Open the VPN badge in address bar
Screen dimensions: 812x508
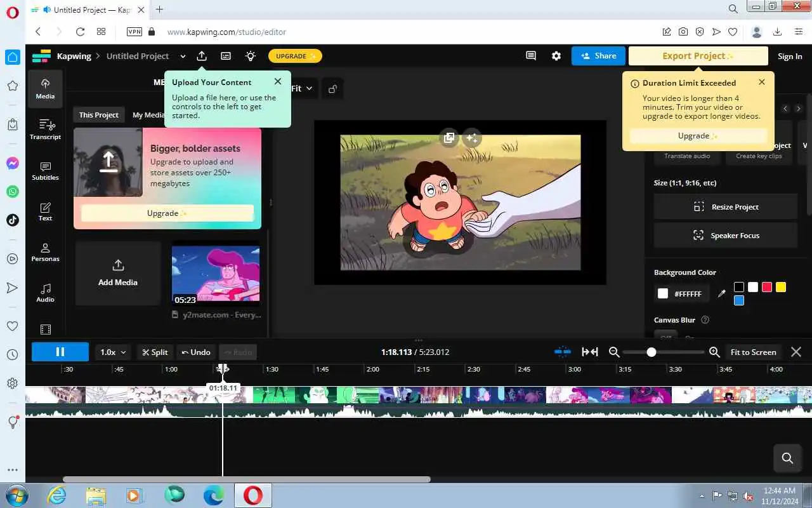134,32
